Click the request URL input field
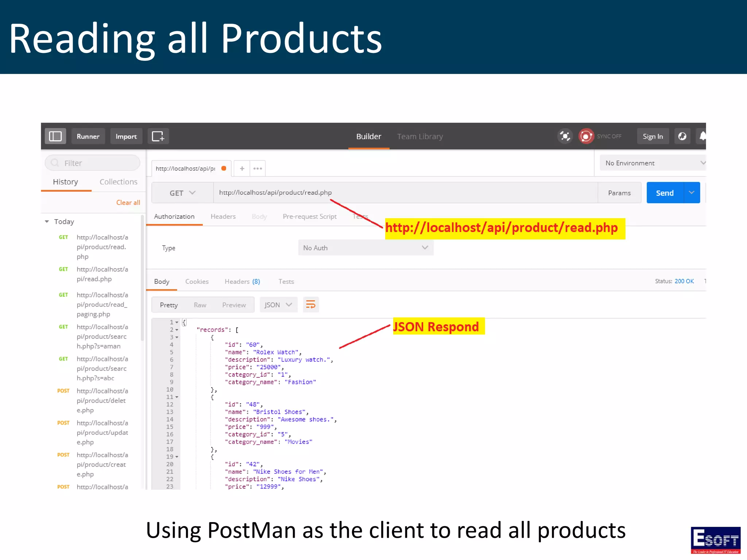Image resolution: width=747 pixels, height=560 pixels. click(x=406, y=193)
